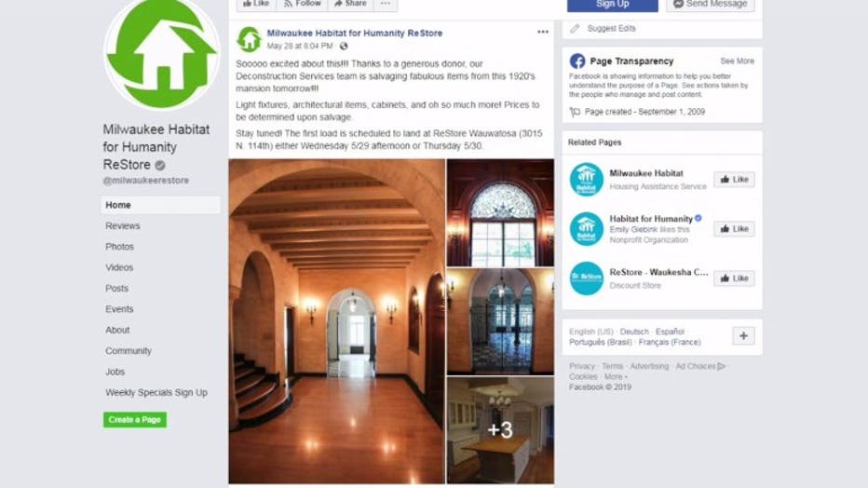Click See More in Page Transparency
This screenshot has height=488, width=868.
(x=737, y=61)
